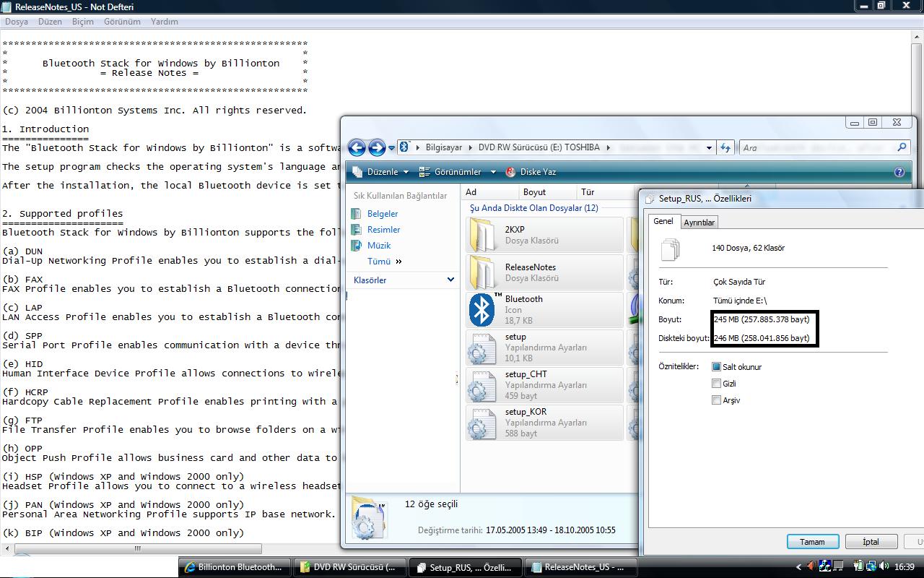Click the Explorer Forward navigation arrow

point(377,147)
